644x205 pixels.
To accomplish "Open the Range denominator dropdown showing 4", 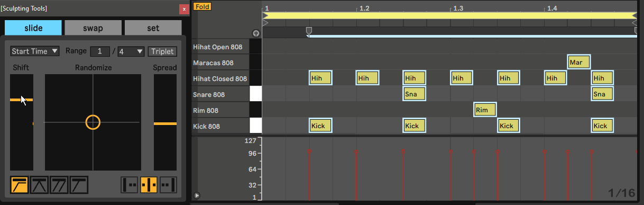I will pos(131,51).
